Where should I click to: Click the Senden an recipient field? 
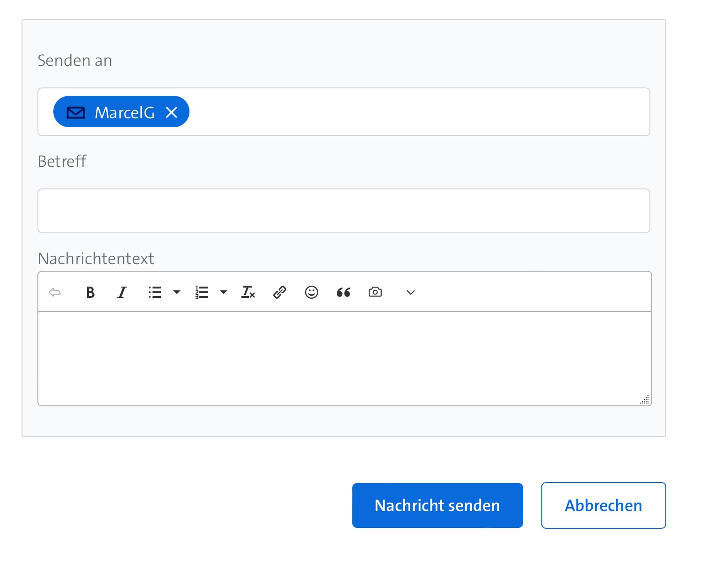[416, 112]
